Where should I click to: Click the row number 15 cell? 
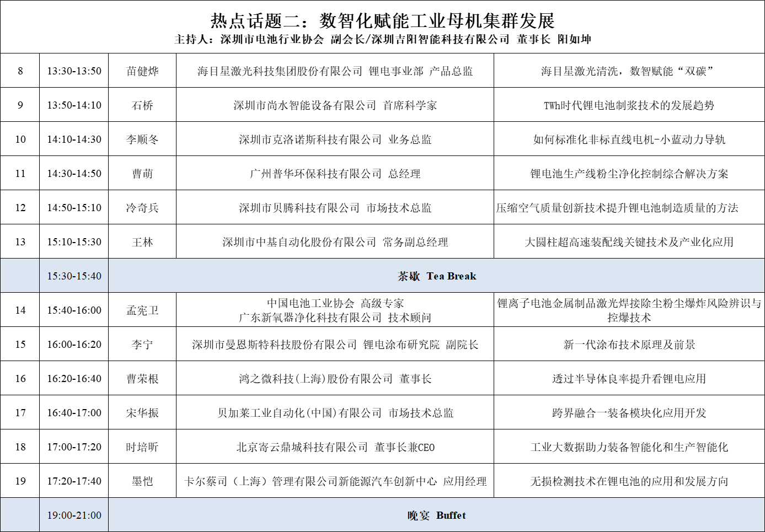tap(20, 344)
